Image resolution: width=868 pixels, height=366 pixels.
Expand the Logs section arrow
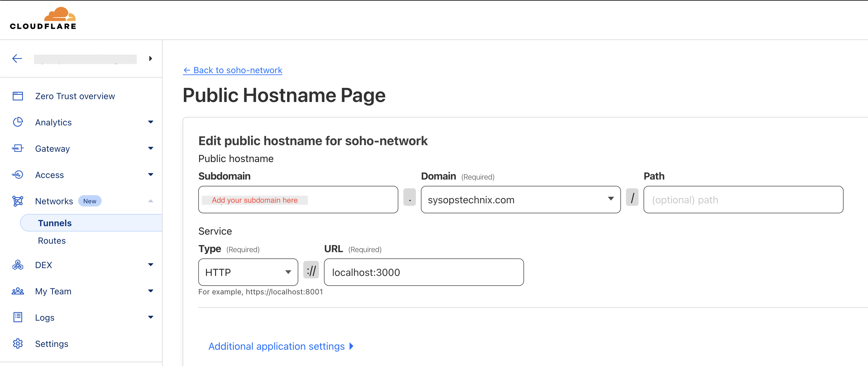coord(151,317)
